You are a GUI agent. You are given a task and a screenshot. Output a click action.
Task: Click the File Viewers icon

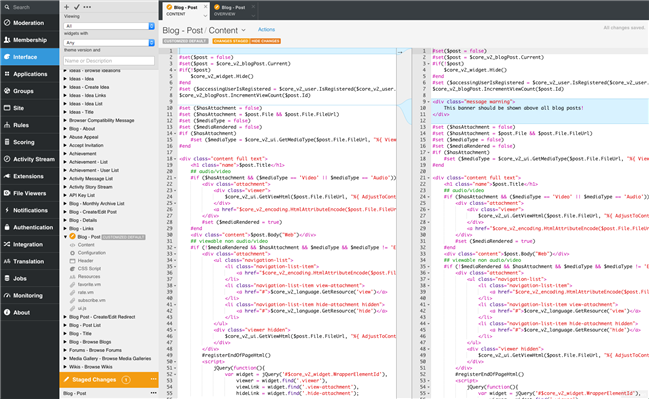click(x=7, y=193)
